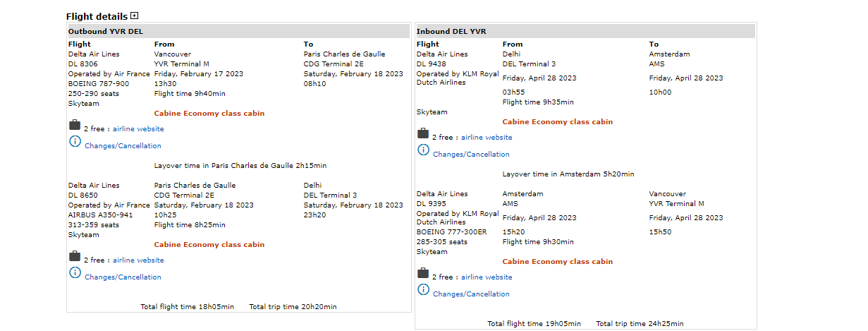Click the Flight details heading text
Viewport: 868px width, 331px height.
click(x=97, y=16)
